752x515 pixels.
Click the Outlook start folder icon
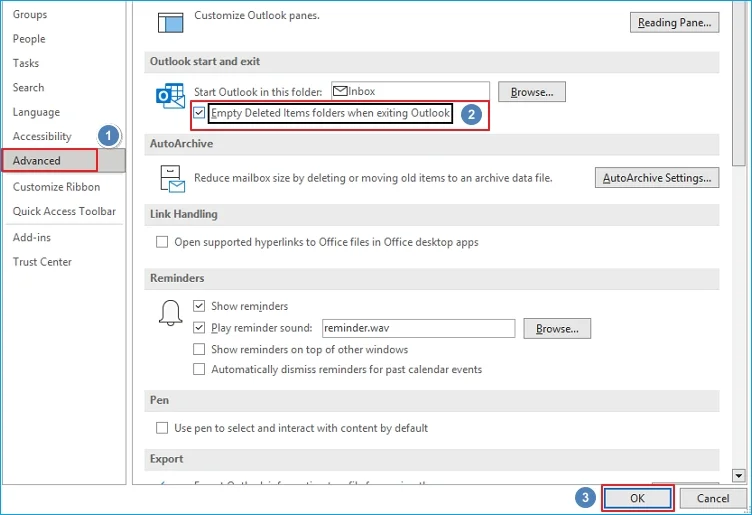click(170, 94)
